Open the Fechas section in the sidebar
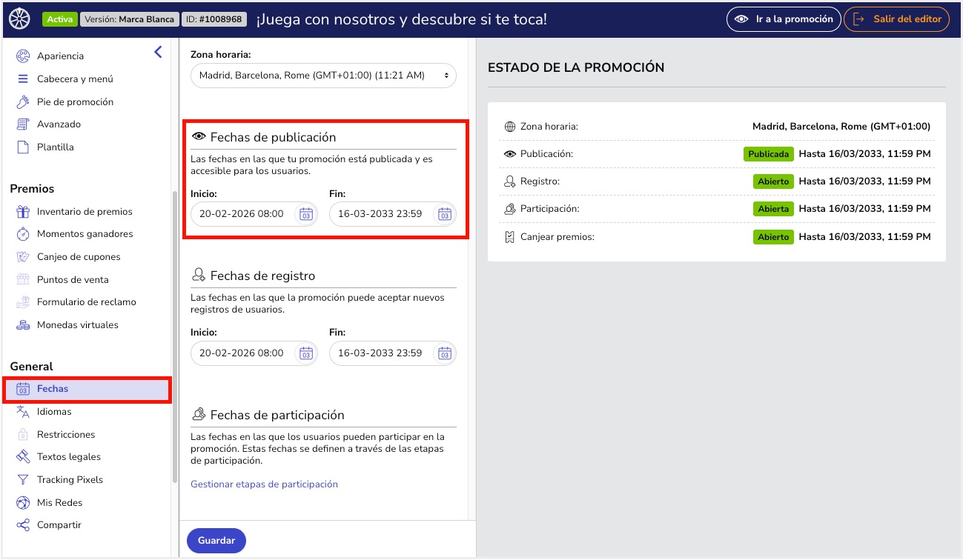Screen dimensions: 963x560 tap(52, 388)
